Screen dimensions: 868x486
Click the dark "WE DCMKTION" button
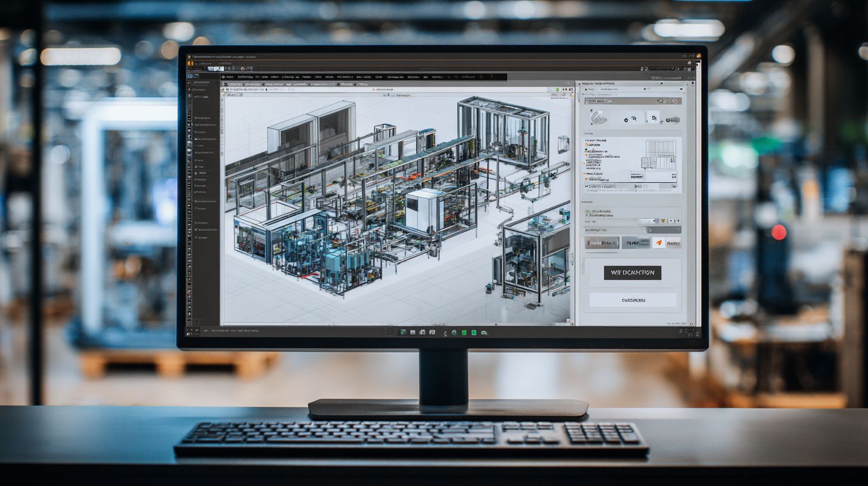tap(632, 273)
